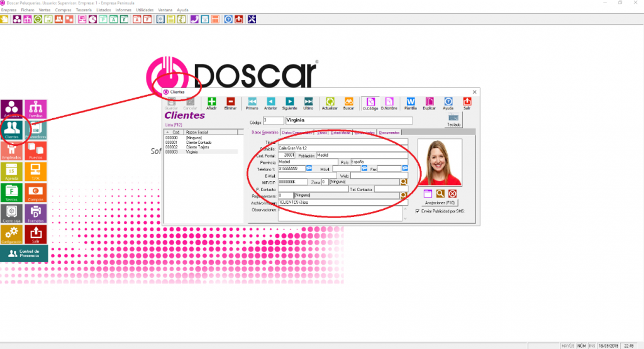Switch to the Varios tab
Screen dimensions: 644x349
322,133
